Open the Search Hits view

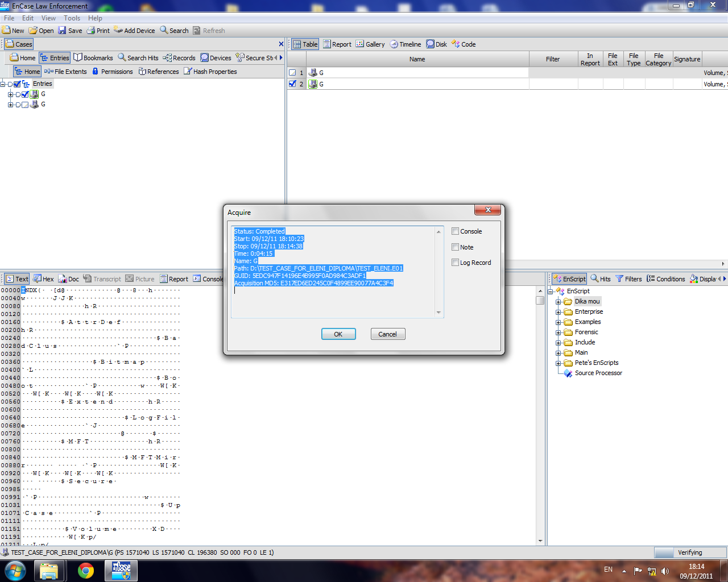(x=138, y=58)
